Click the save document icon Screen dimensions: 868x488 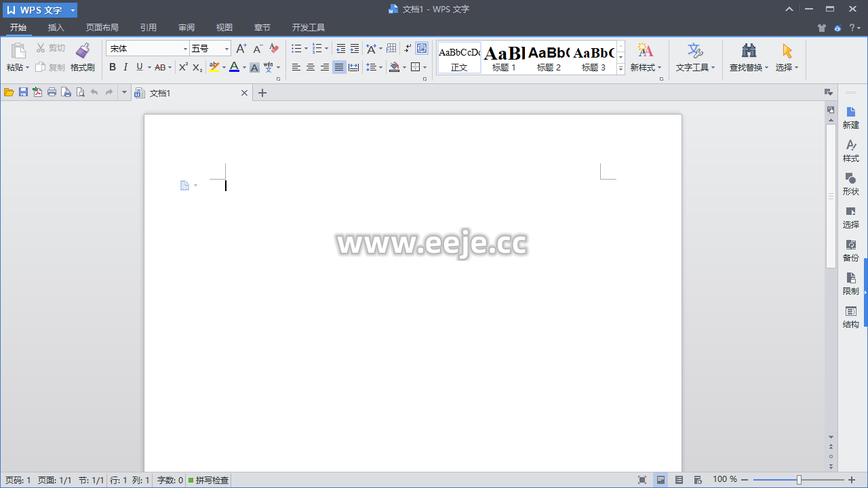pos(23,93)
